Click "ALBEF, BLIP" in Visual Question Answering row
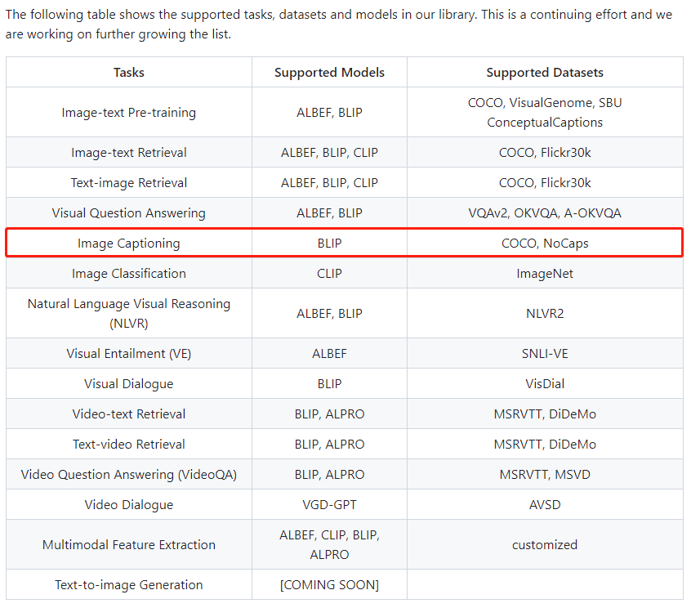700x608 pixels. tap(329, 213)
